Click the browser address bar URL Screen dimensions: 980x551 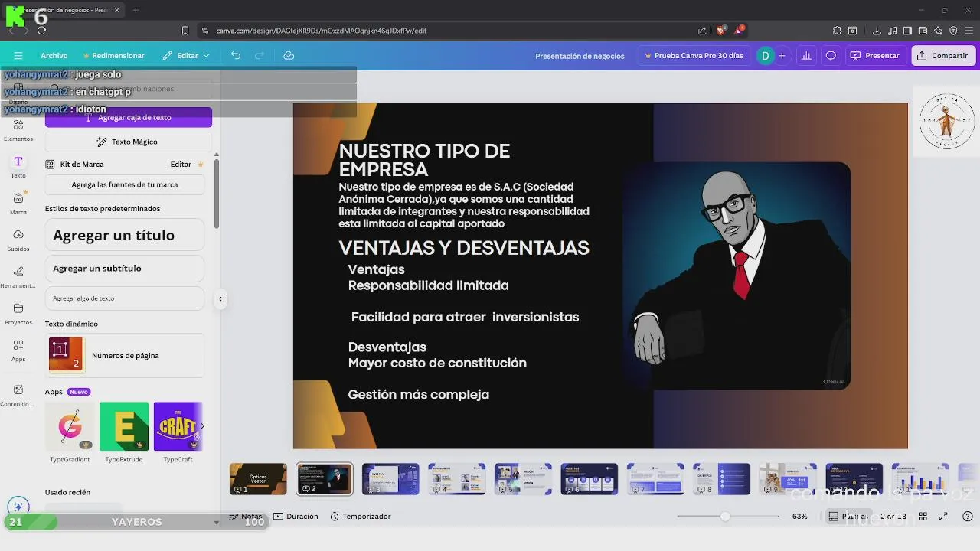321,31
